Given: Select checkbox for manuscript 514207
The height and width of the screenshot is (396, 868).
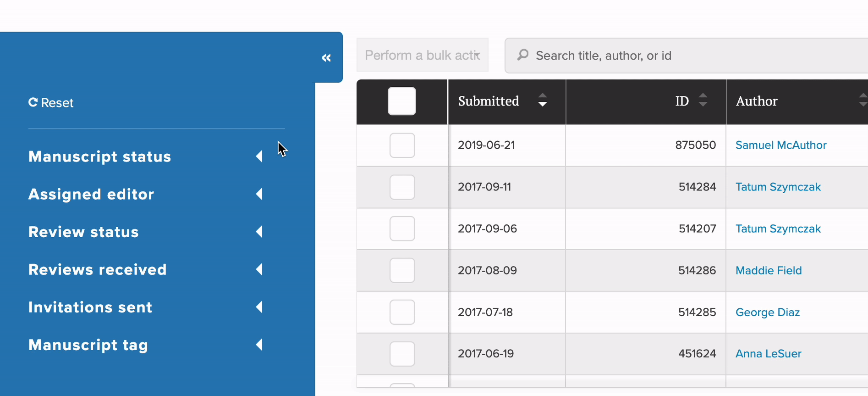Looking at the screenshot, I should pyautogui.click(x=402, y=229).
